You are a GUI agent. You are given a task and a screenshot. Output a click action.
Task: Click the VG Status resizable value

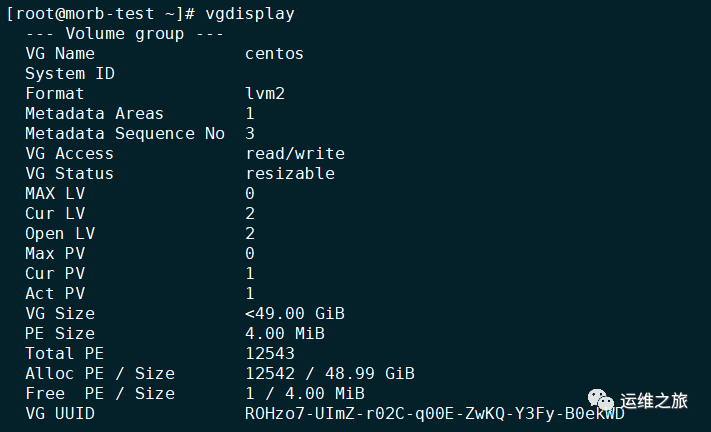click(x=289, y=174)
